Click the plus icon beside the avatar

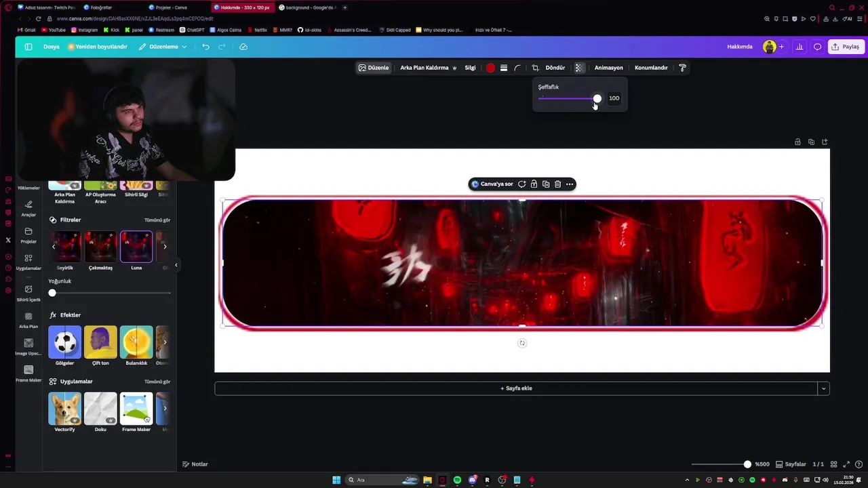[x=781, y=47]
